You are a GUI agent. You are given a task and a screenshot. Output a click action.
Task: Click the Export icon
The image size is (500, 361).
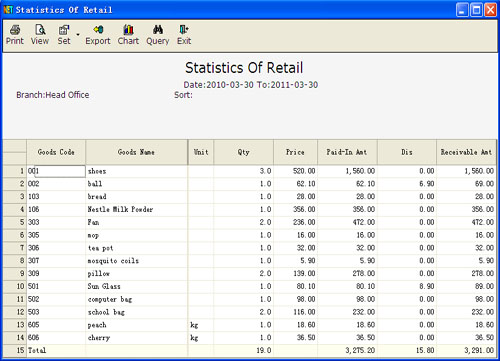[x=98, y=30]
